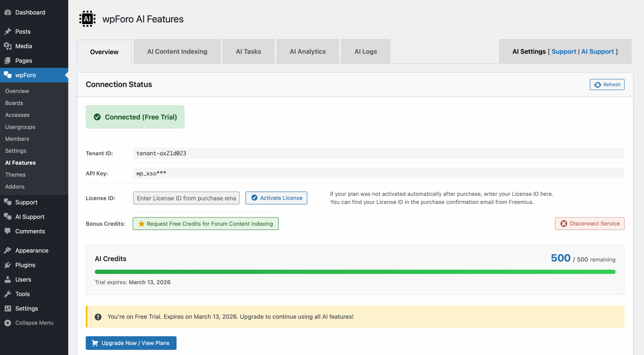Request Free Credits for Forum Content Indexing
The image size is (644, 355).
click(x=206, y=224)
